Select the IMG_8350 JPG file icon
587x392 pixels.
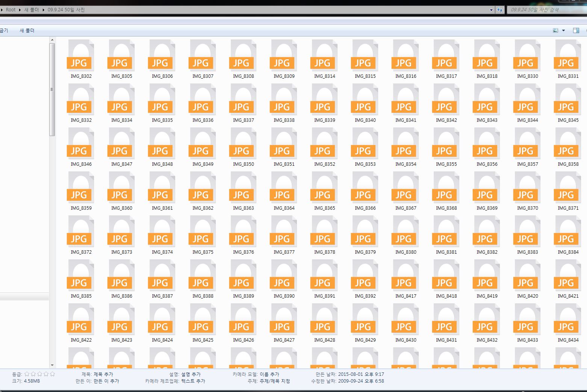[243, 144]
